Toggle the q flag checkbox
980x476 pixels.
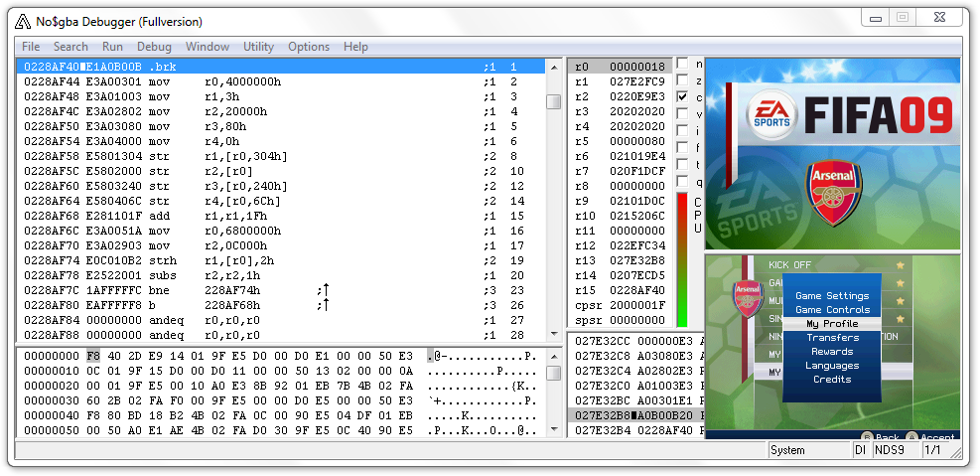click(x=682, y=182)
